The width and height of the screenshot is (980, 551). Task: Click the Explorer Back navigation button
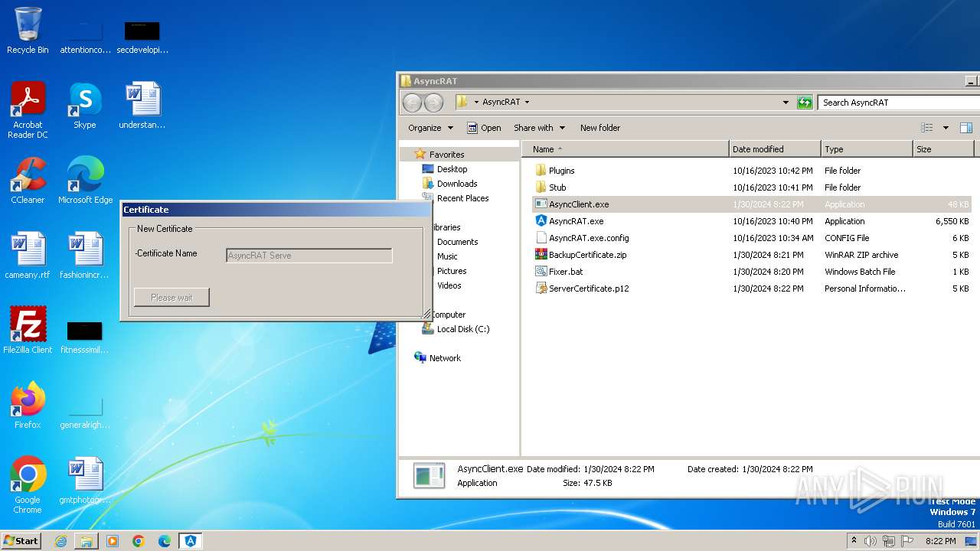coord(412,103)
